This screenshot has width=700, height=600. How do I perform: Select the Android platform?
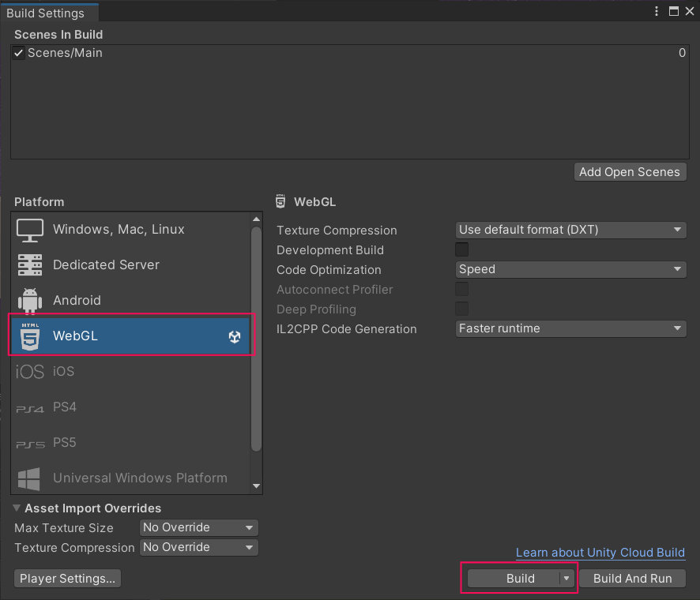(130, 301)
